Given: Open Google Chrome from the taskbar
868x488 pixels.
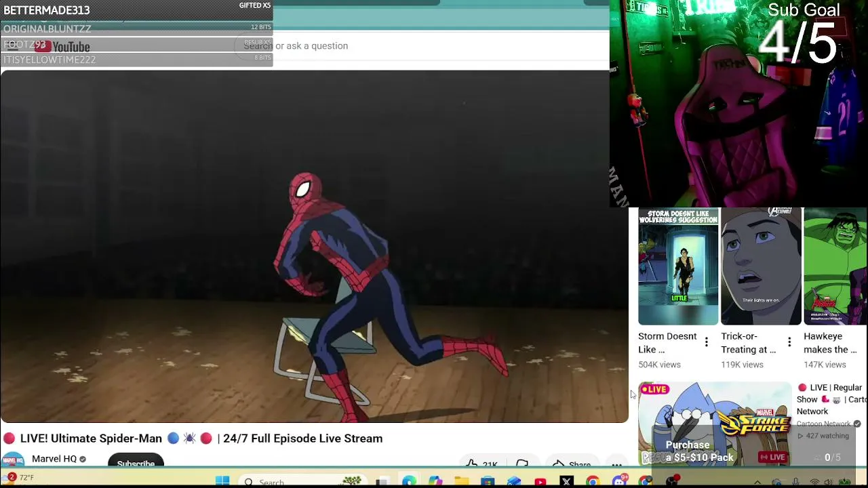Looking at the screenshot, I should (x=592, y=481).
